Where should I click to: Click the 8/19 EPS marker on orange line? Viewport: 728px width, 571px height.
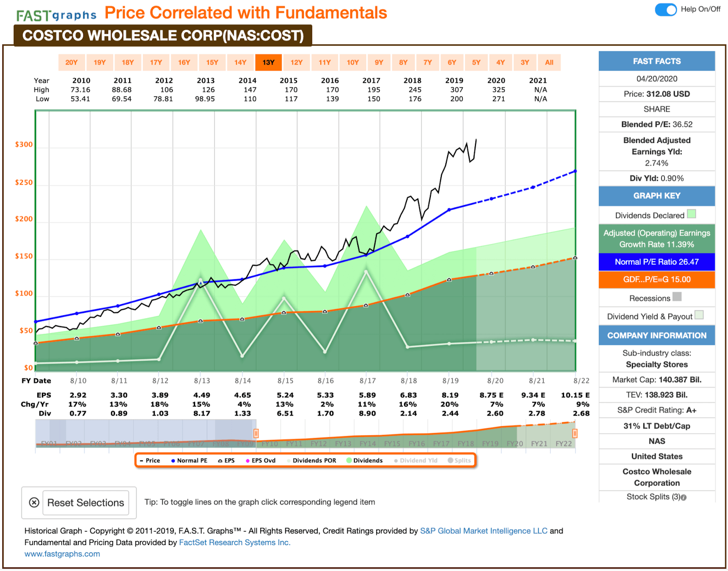pyautogui.click(x=449, y=280)
